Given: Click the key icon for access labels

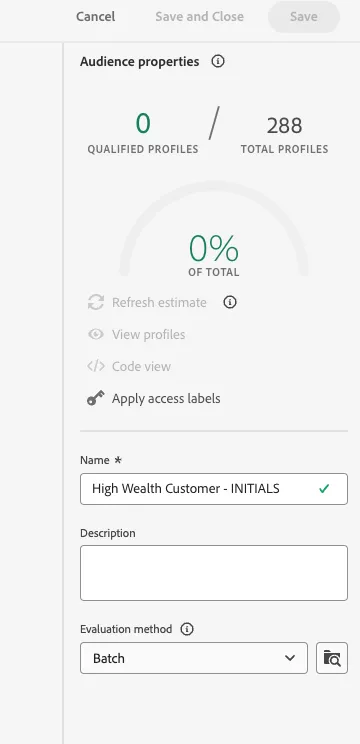Looking at the screenshot, I should tap(96, 399).
